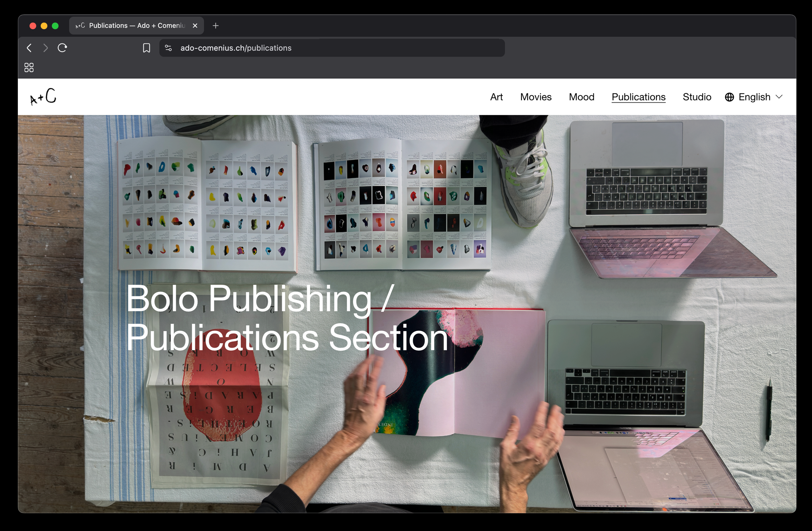
Task: Click the A+C site logo
Action: 43,96
